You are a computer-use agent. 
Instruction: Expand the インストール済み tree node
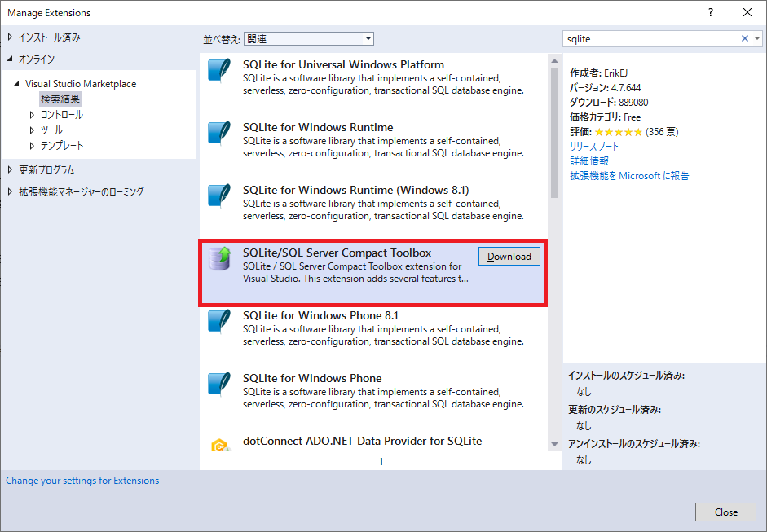(x=10, y=37)
